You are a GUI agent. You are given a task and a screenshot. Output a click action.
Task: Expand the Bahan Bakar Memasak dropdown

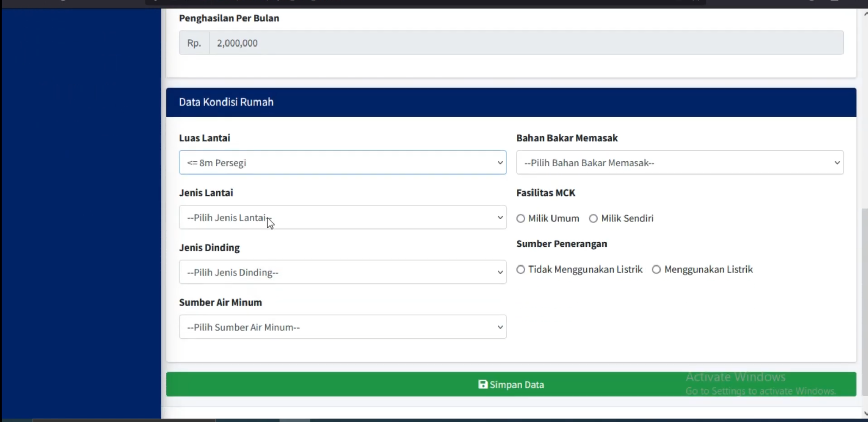coord(680,163)
